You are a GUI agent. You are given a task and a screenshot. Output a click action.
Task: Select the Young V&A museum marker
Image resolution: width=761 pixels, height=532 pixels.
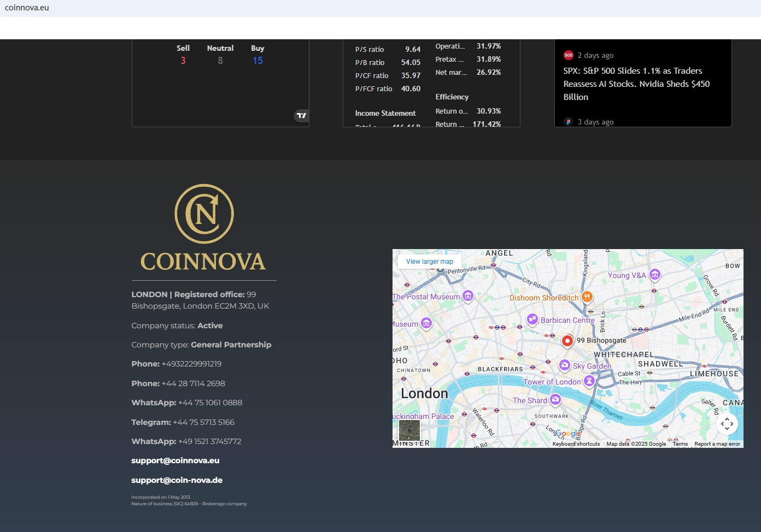(x=655, y=275)
